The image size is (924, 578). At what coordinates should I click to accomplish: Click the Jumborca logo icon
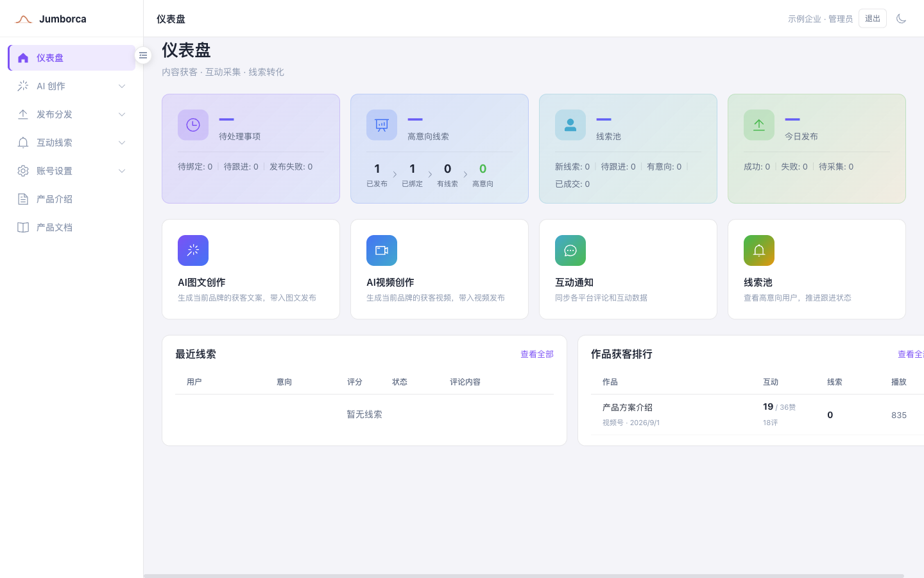pyautogui.click(x=24, y=19)
